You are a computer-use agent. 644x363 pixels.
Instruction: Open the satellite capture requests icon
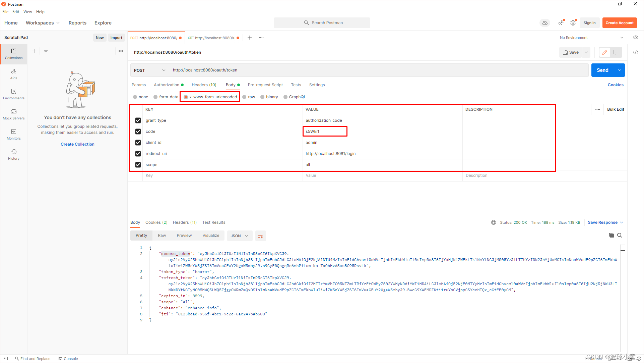point(561,23)
